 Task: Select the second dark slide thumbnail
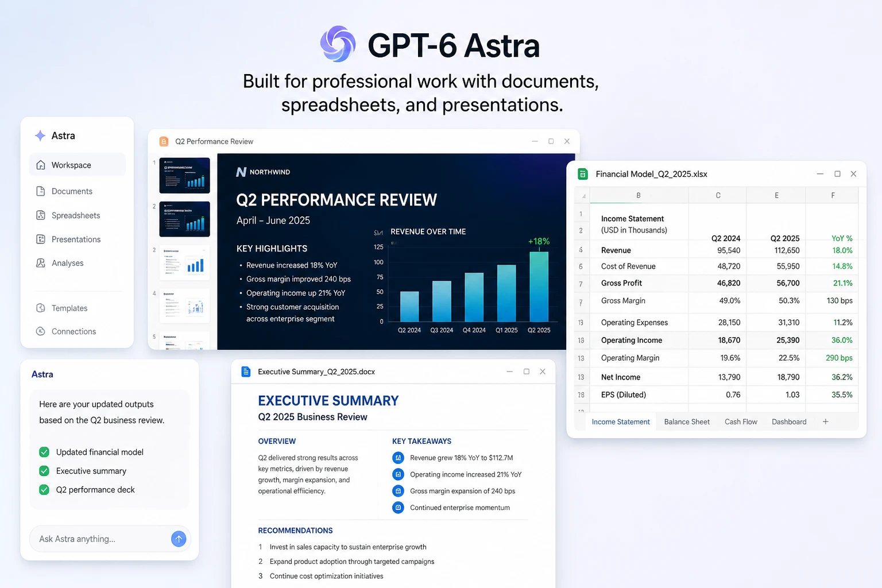[x=184, y=219]
